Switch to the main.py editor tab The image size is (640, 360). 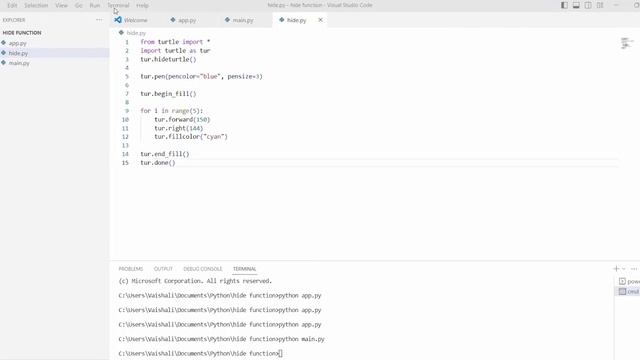pos(243,20)
